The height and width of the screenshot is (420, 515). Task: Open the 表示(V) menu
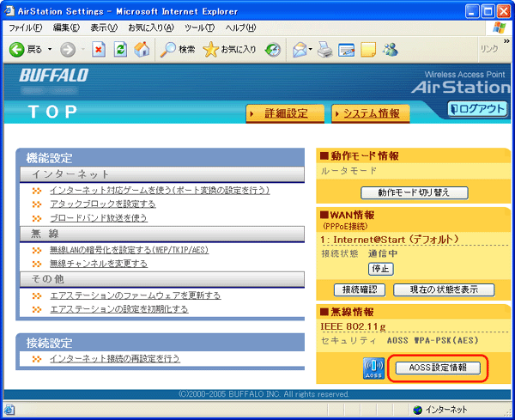click(x=104, y=28)
